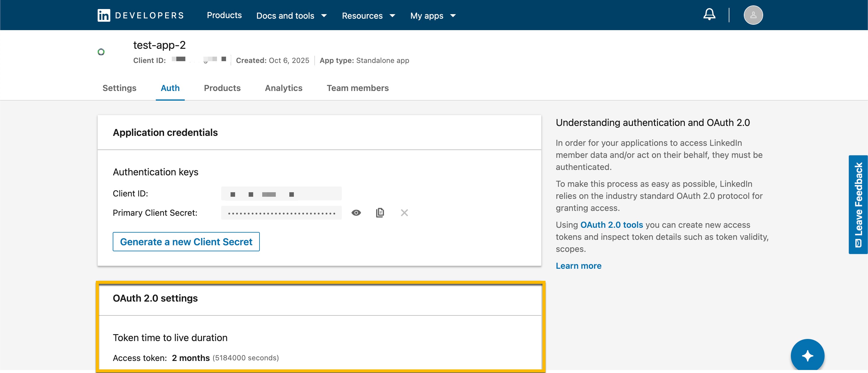Open the profile avatar menu

(x=753, y=15)
